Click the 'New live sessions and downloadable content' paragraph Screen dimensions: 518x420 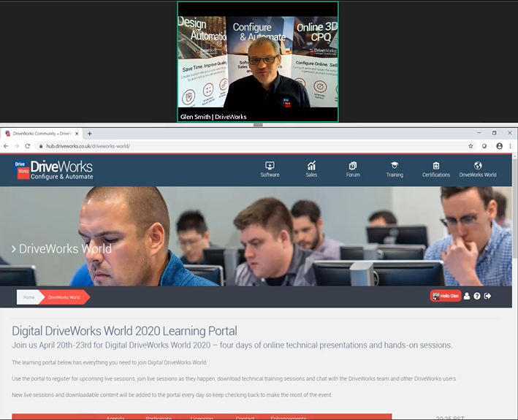tap(172, 395)
